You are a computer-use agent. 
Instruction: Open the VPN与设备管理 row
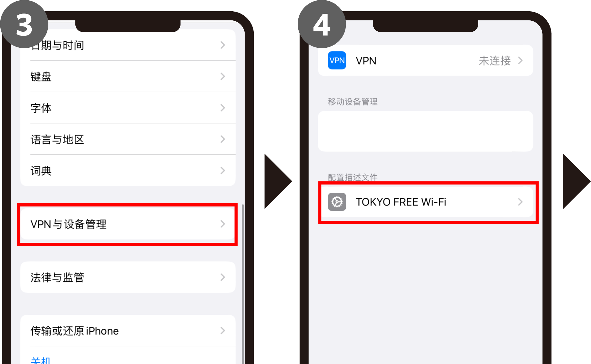[128, 224]
